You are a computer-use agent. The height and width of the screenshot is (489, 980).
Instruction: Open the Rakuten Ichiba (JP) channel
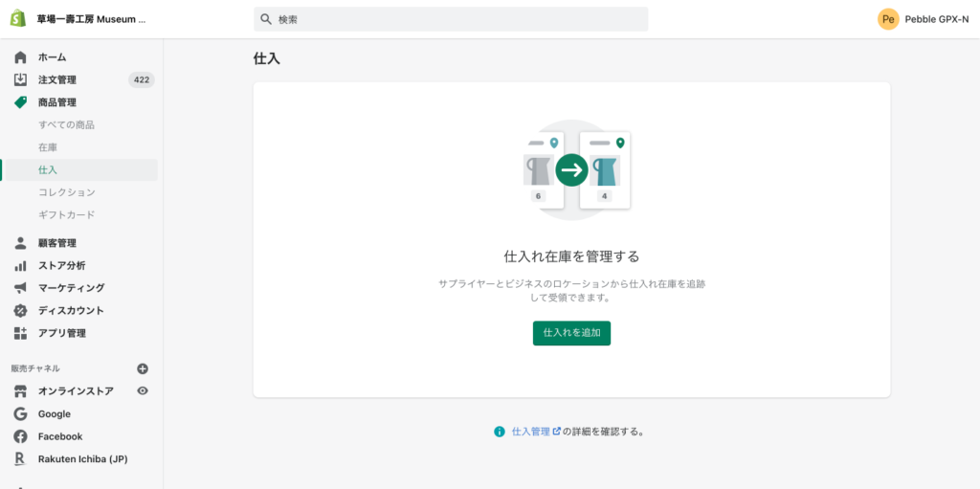coord(82,459)
